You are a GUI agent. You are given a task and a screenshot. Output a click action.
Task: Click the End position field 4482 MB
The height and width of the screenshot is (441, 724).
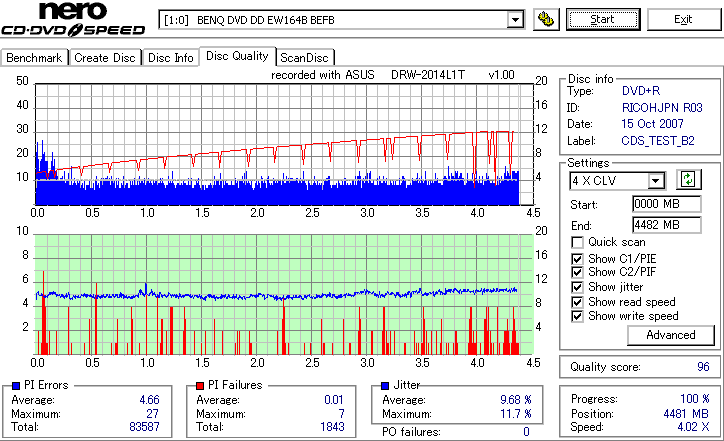tap(666, 225)
